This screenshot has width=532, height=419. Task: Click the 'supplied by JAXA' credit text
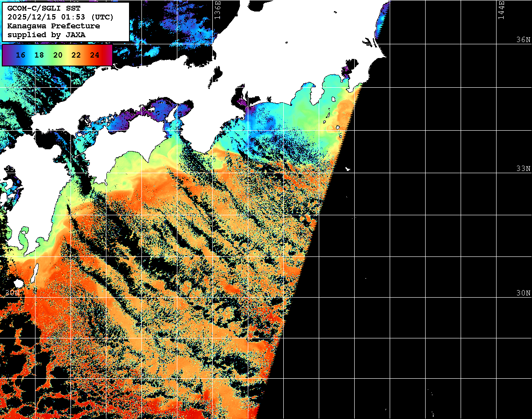(46, 35)
